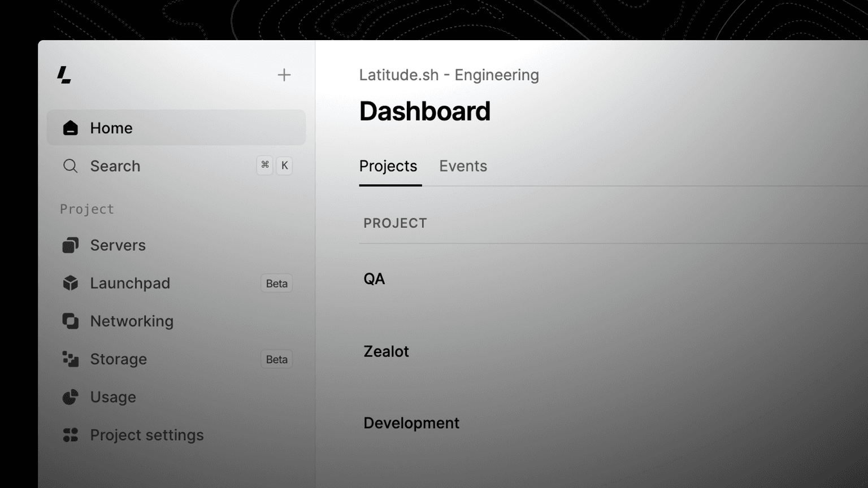Open the Zealot project
Screen dimensions: 868x488
click(387, 351)
